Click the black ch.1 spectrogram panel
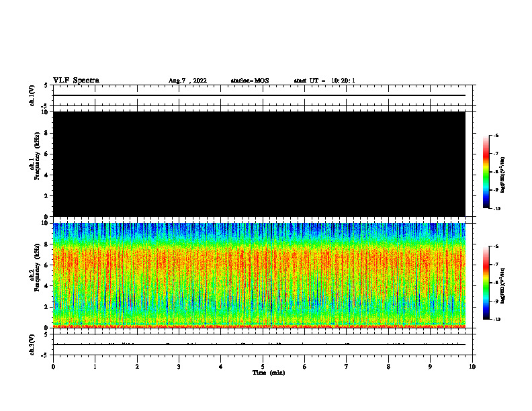 [x=259, y=164]
